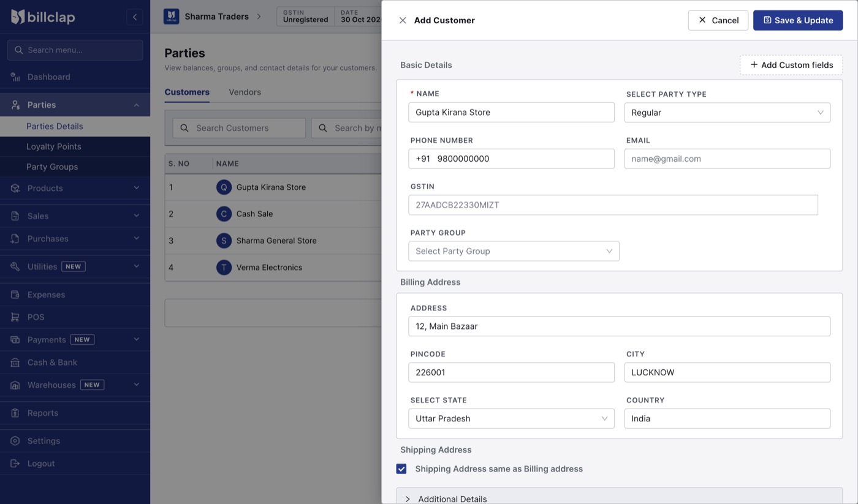This screenshot has width=858, height=504.
Task: Click Add Custom fields button
Action: tap(791, 65)
